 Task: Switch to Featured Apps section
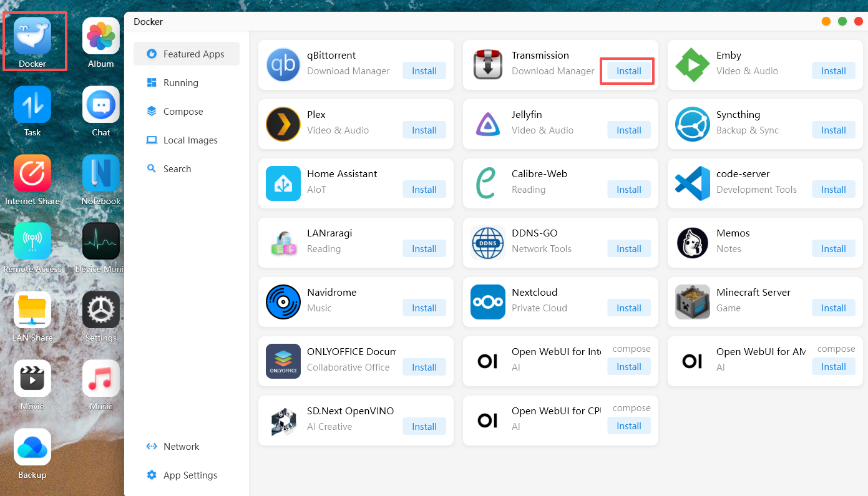tap(187, 54)
